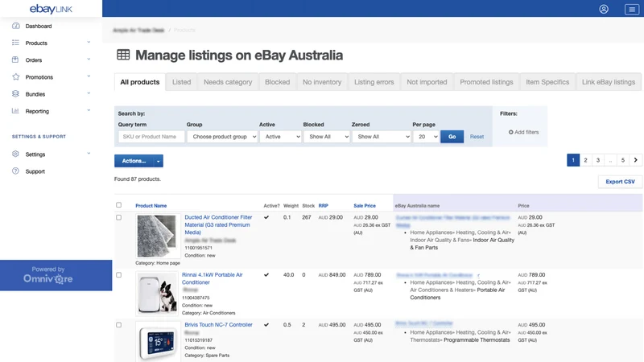The image size is (644, 362).
Task: Expand the Reporting sidebar menu
Action: (x=89, y=110)
